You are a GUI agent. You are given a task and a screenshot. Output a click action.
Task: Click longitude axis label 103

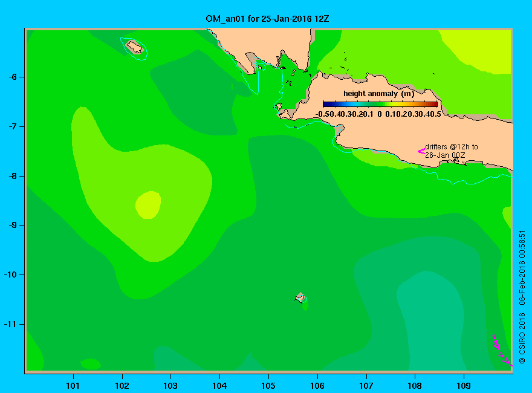(170, 386)
